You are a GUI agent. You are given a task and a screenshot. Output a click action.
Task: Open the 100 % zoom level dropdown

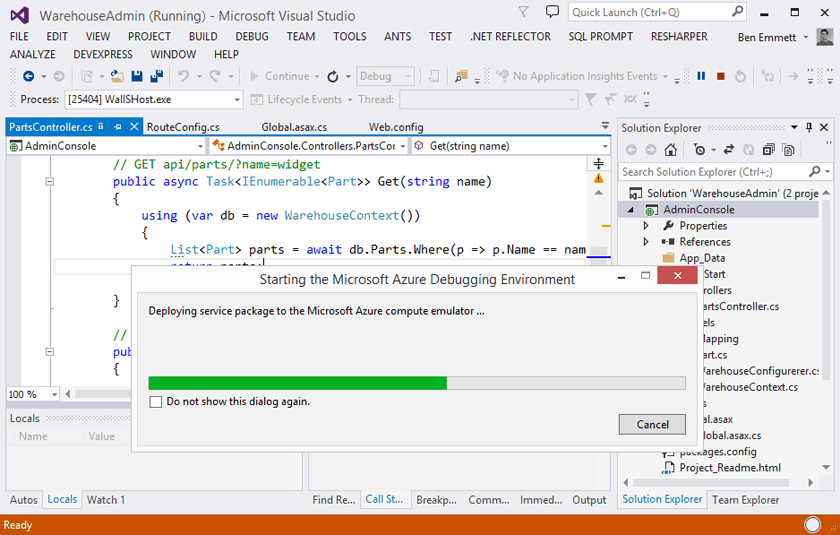click(54, 394)
